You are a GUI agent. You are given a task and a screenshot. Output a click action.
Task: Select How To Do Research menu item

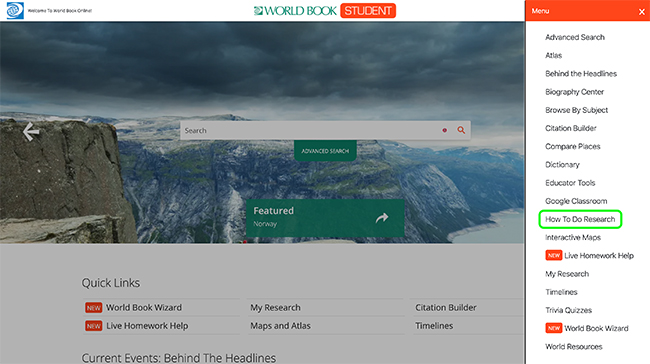580,219
